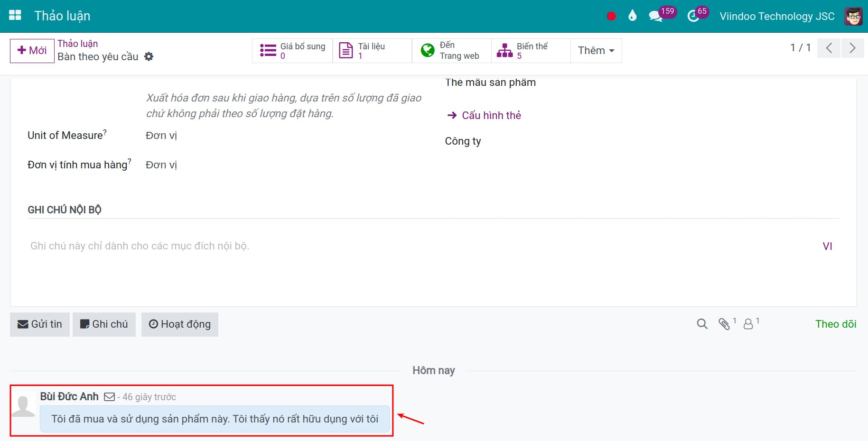Expand the Thêm dropdown
Screen dimensions: 868x441
pyautogui.click(x=596, y=51)
